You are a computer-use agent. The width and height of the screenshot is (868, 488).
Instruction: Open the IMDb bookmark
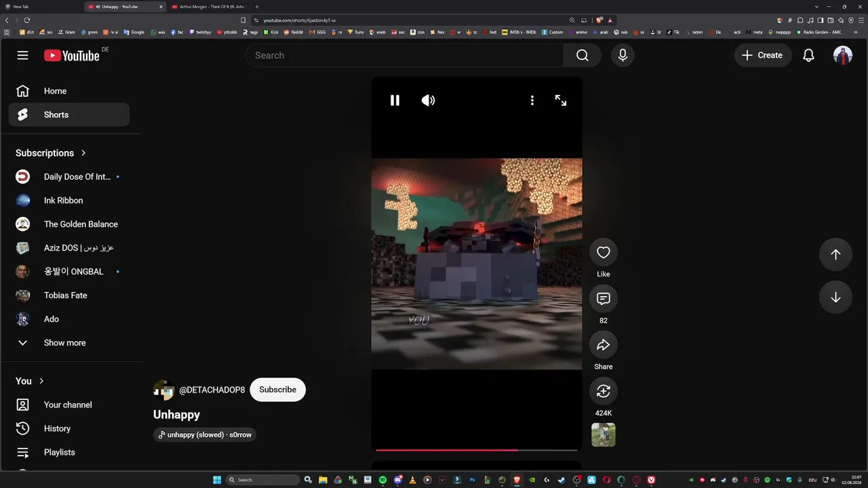pos(519,32)
